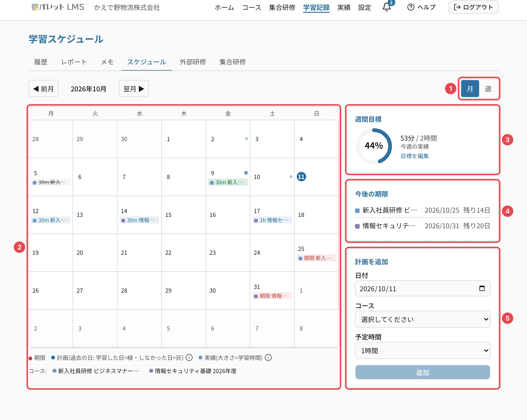Open the ヘルプ help link
The height and width of the screenshot is (420, 527).
(421, 7)
